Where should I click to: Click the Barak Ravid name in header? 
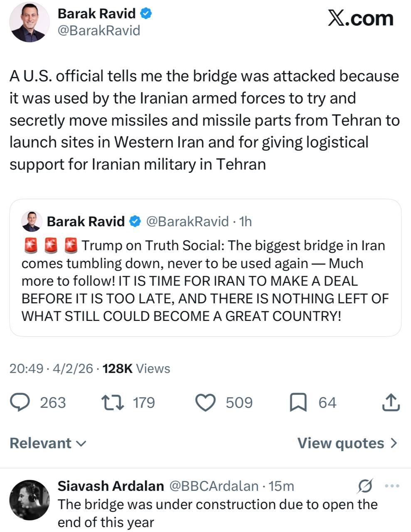click(96, 13)
